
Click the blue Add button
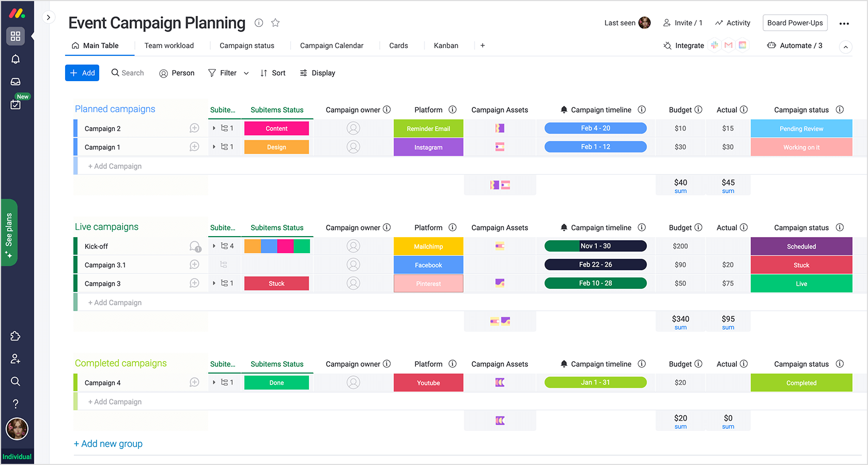pos(82,73)
